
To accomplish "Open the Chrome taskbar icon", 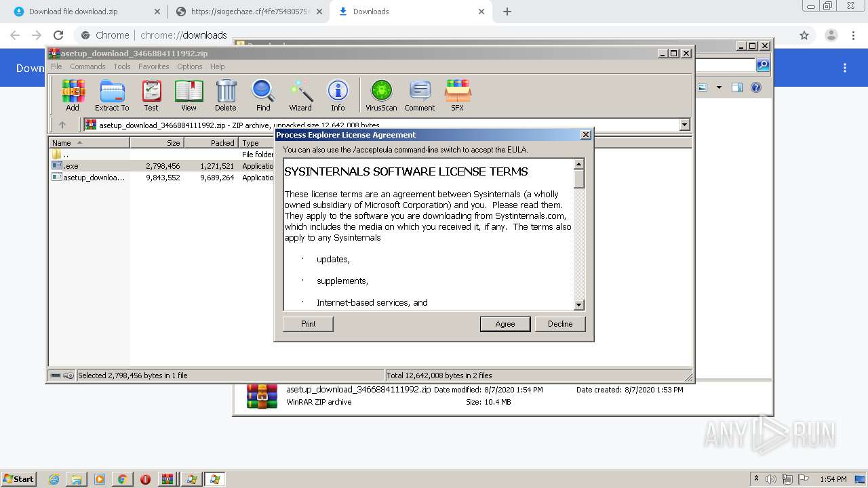I will tap(122, 479).
